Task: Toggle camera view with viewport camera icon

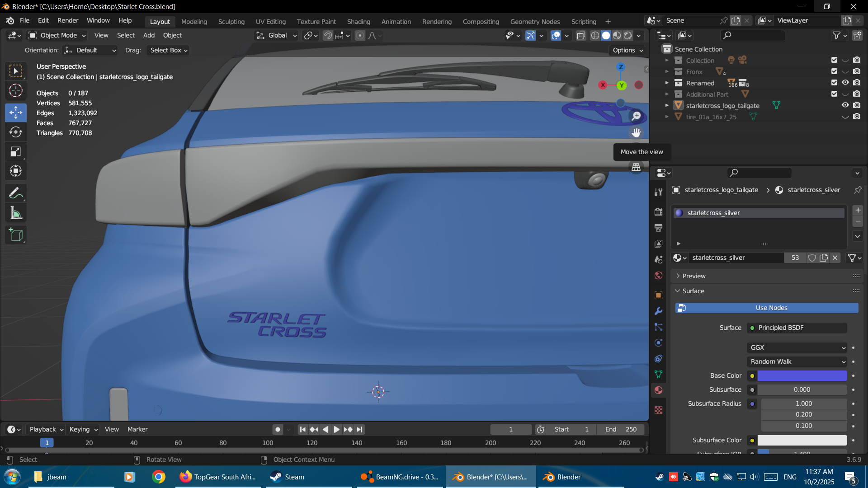Action: pos(636,150)
